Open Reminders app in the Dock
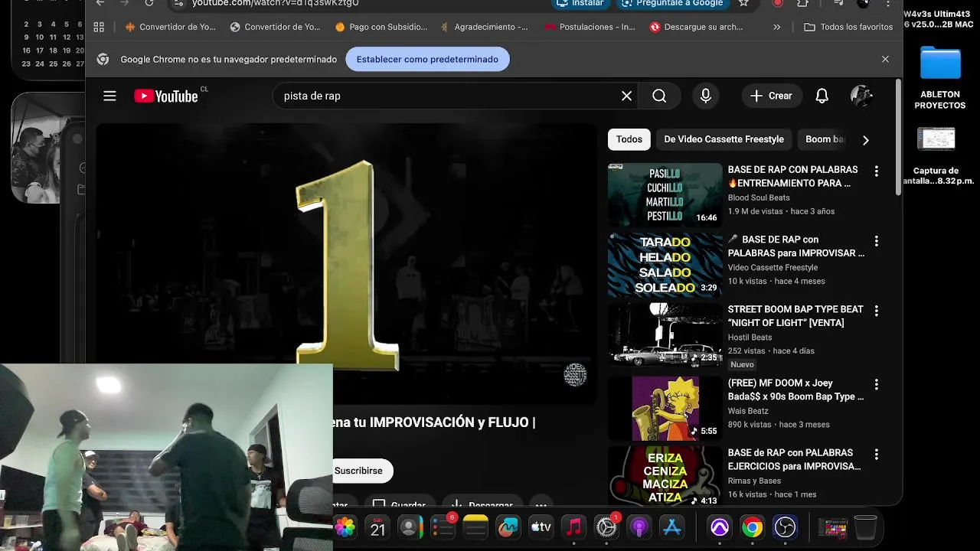 (x=443, y=527)
